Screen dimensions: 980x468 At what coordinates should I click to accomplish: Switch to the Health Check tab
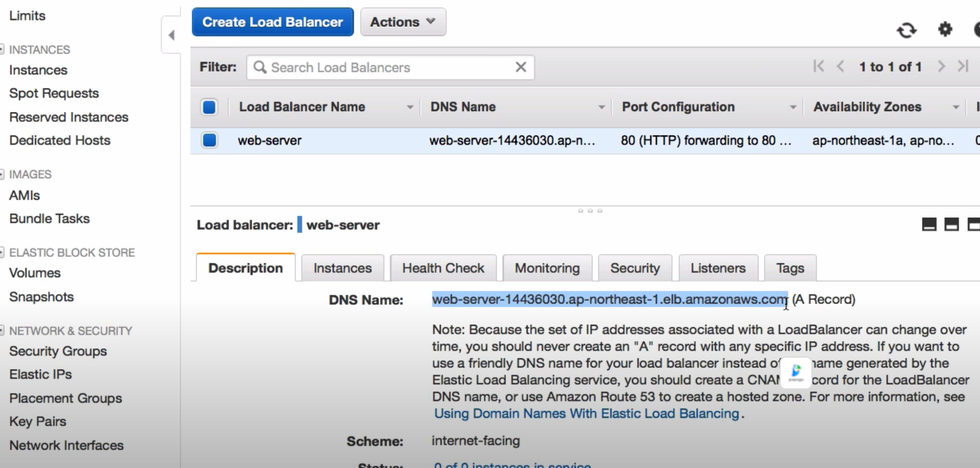click(x=443, y=268)
